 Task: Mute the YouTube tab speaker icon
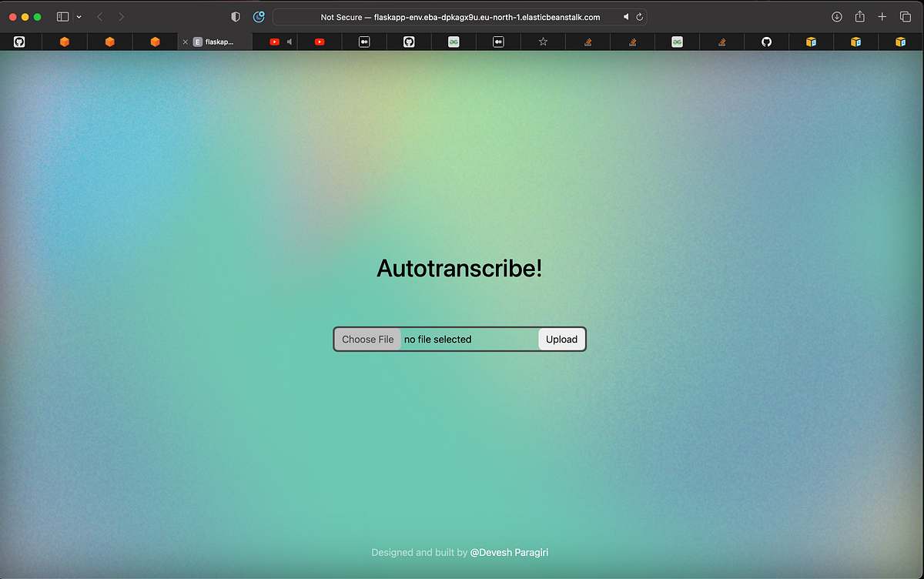point(290,42)
